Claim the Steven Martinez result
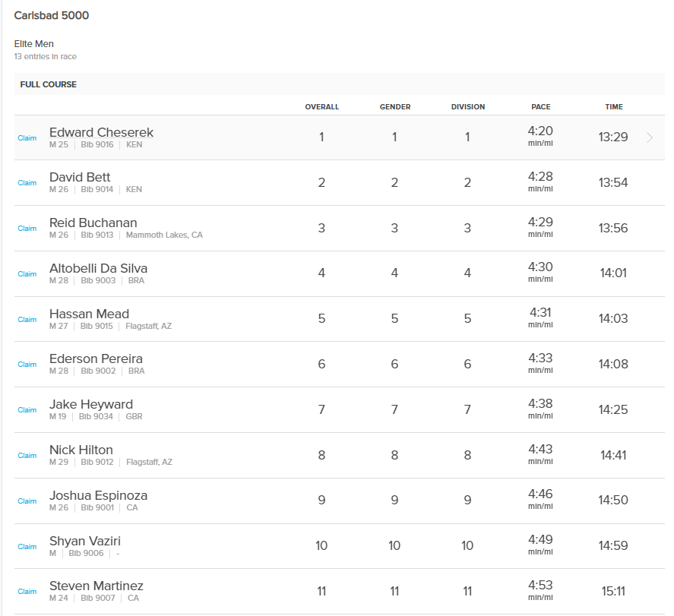The image size is (674, 616). click(27, 592)
